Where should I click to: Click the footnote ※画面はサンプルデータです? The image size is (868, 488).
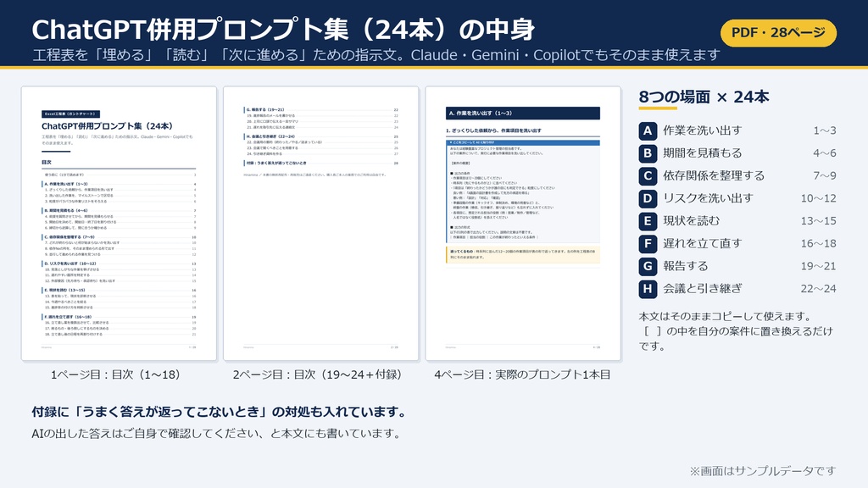point(762,471)
